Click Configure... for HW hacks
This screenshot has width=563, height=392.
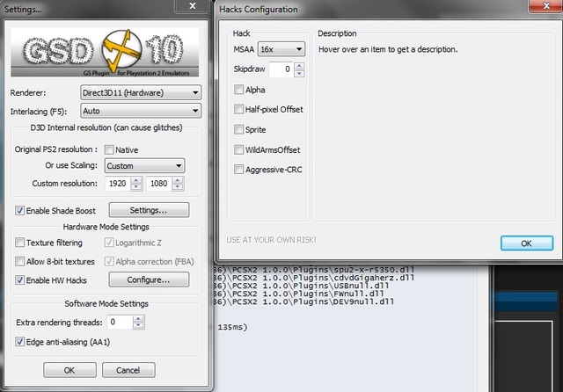pyautogui.click(x=149, y=279)
